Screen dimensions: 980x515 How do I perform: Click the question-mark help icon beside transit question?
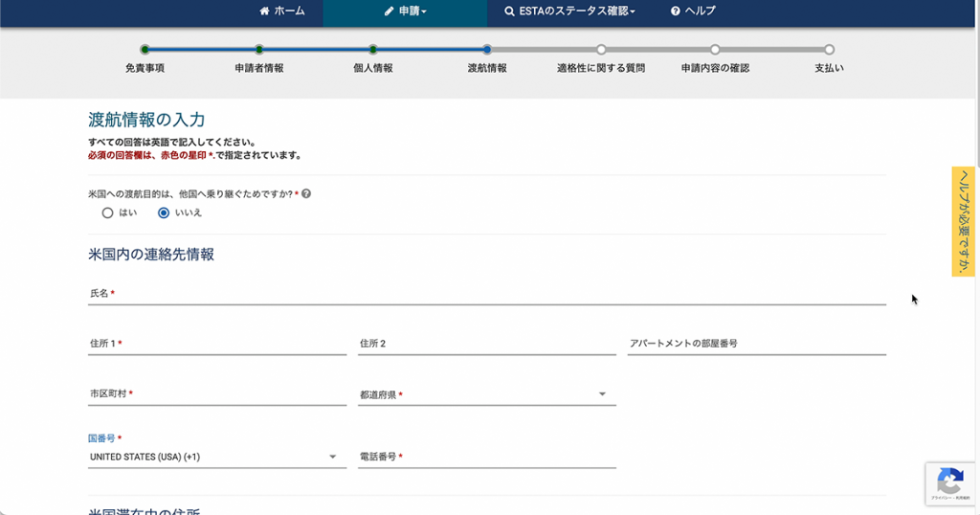point(306,193)
